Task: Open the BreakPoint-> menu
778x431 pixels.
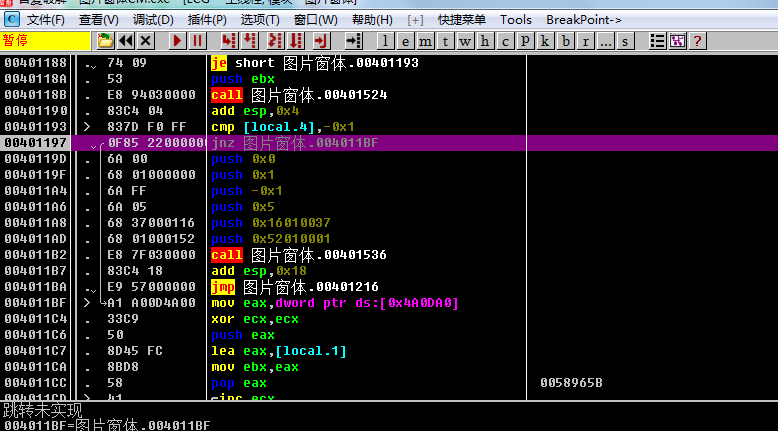Action: (584, 20)
